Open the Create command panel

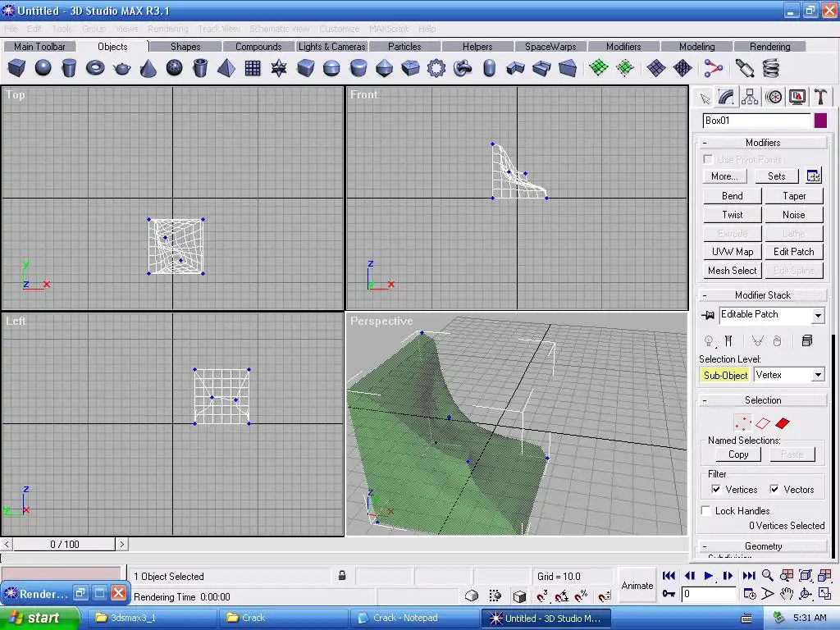[705, 98]
